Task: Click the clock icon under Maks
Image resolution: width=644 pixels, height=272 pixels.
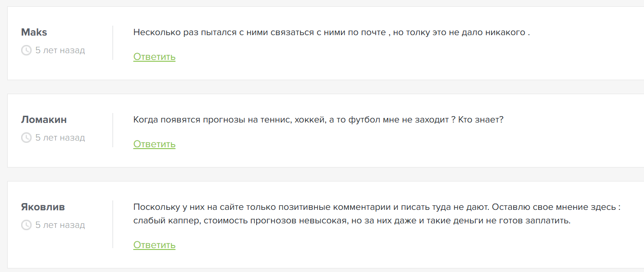Action: [x=26, y=50]
